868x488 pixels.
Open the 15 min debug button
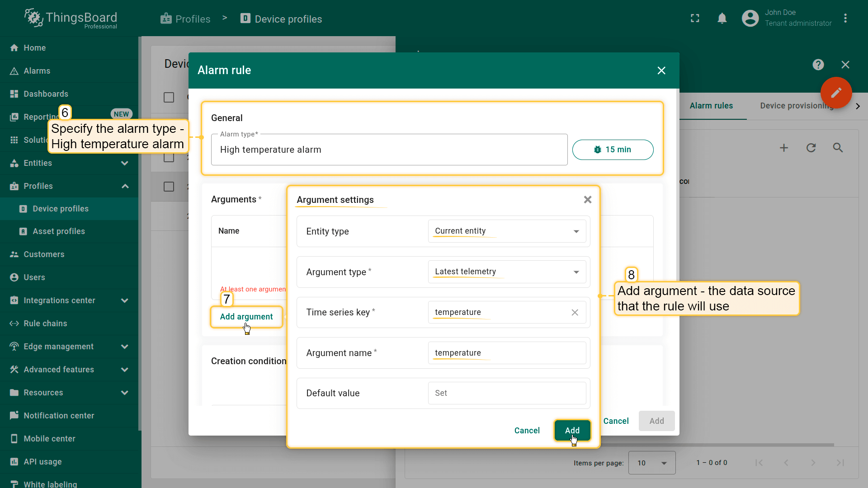613,150
